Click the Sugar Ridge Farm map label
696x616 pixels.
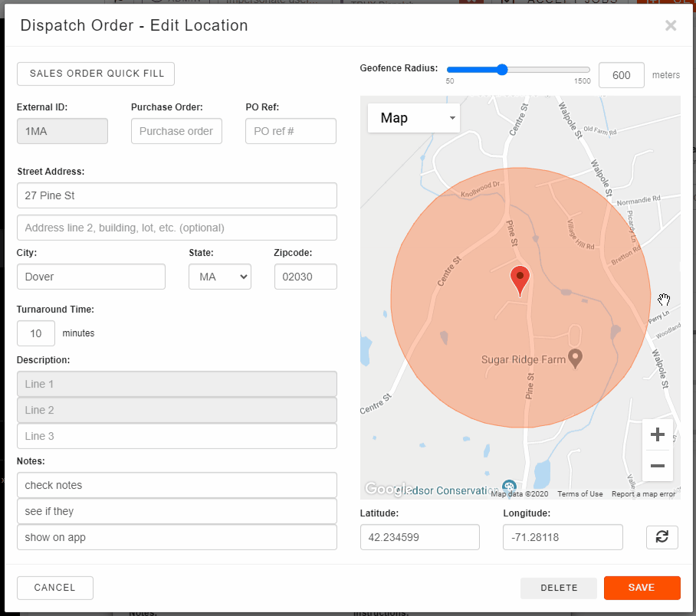[x=524, y=359]
